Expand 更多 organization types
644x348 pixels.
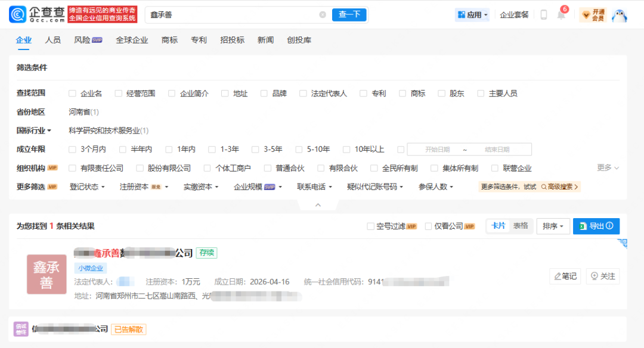[x=608, y=167]
